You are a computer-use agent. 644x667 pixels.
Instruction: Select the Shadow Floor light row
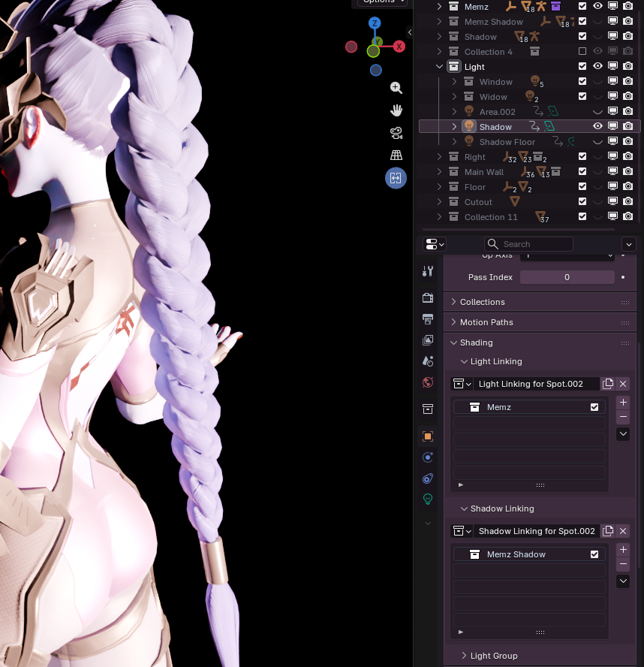click(x=507, y=142)
